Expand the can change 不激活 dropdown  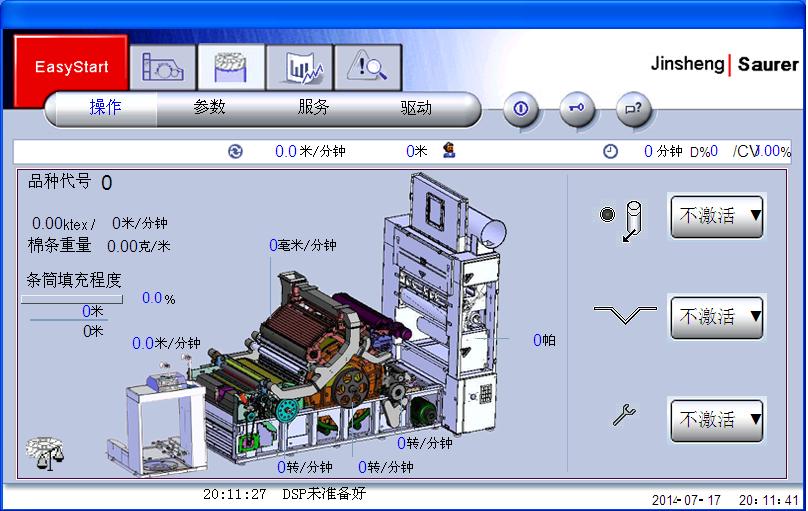[717, 215]
